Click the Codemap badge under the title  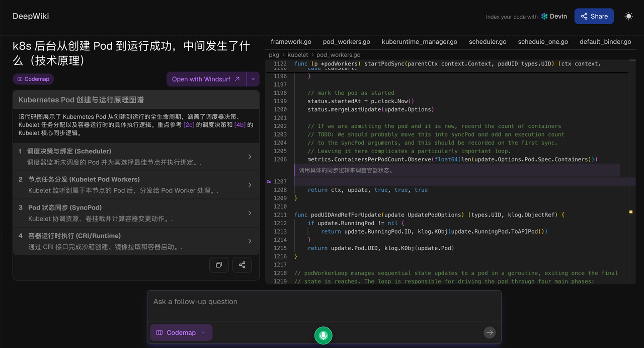(33, 79)
